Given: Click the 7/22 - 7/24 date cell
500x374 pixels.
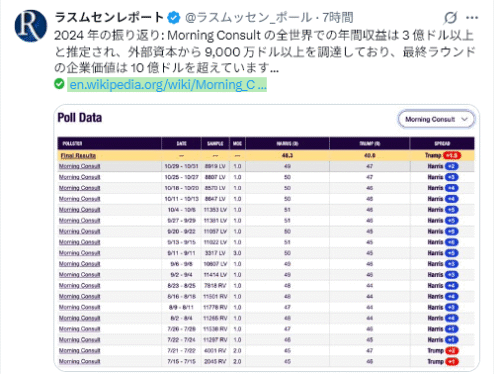Looking at the screenshot, I should 182,340.
